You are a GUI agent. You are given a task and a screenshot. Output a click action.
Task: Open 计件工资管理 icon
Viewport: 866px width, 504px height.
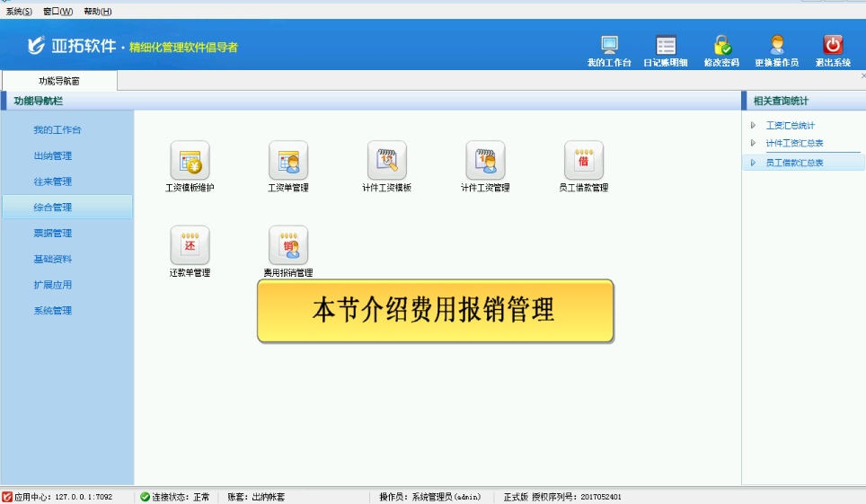click(x=485, y=160)
